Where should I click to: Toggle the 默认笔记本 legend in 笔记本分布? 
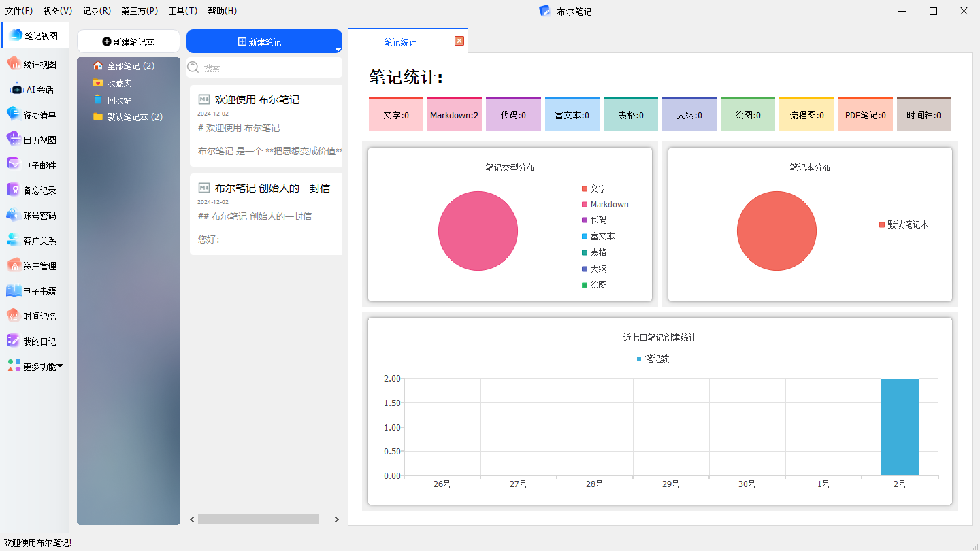[x=904, y=224]
